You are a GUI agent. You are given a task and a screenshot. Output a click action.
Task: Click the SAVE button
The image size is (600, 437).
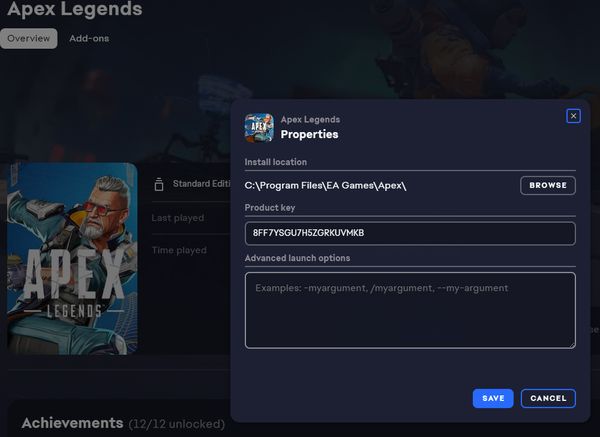[x=493, y=398]
